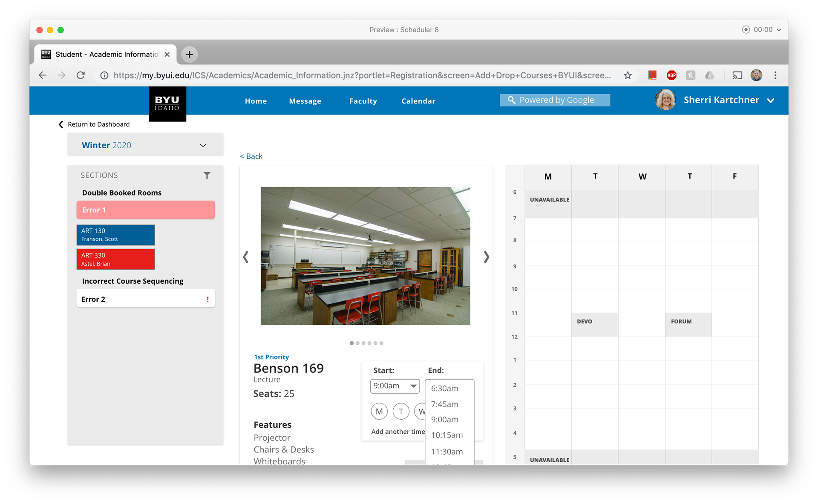Image resolution: width=818 pixels, height=504 pixels.
Task: Click the Friday column header
Action: tap(734, 176)
